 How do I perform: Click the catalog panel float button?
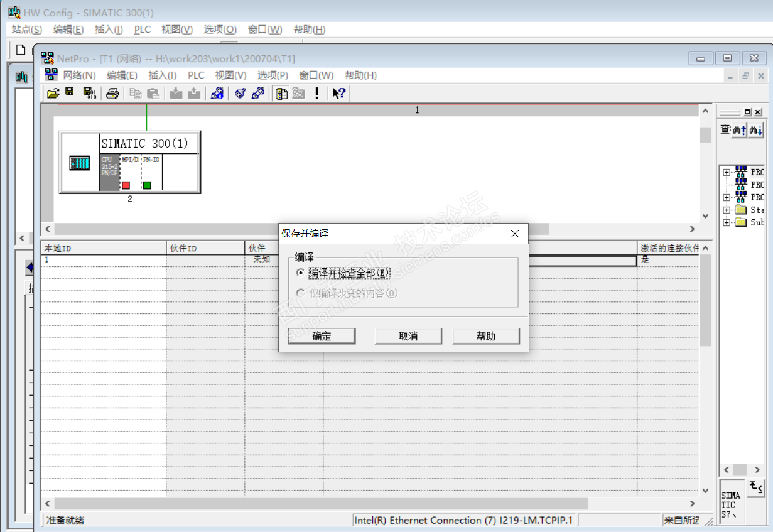pos(748,112)
